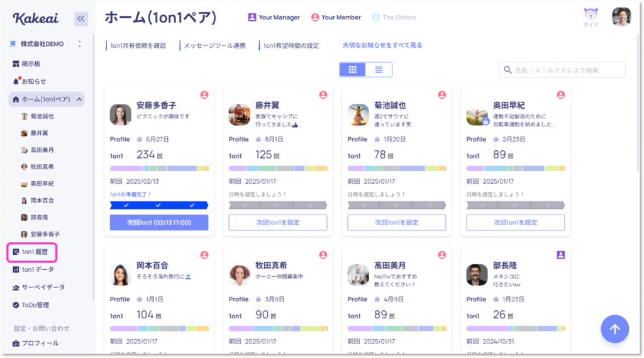
Task: Click the page vertical scrollbar
Action: click(x=638, y=103)
